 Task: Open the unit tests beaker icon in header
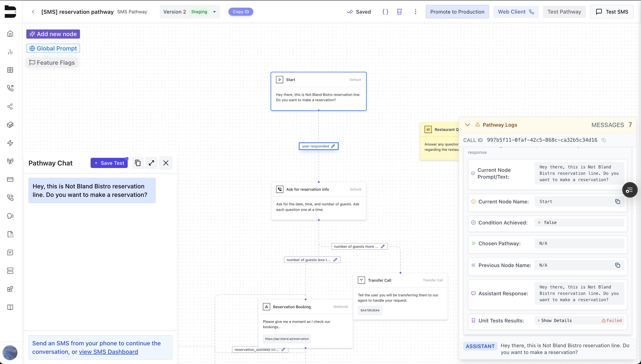click(x=399, y=12)
